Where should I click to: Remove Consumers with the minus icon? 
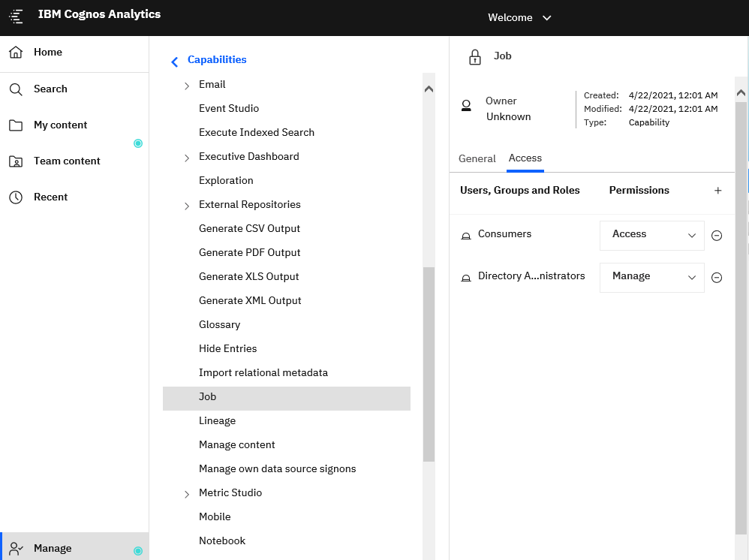pyautogui.click(x=717, y=236)
